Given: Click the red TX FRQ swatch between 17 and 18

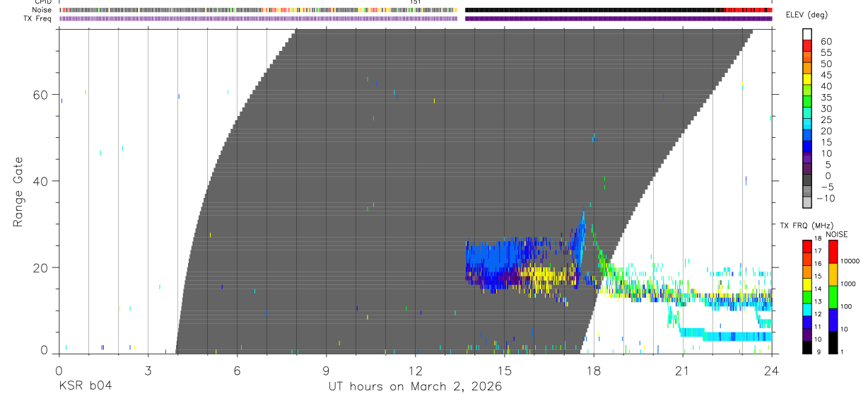Looking at the screenshot, I should [x=807, y=245].
